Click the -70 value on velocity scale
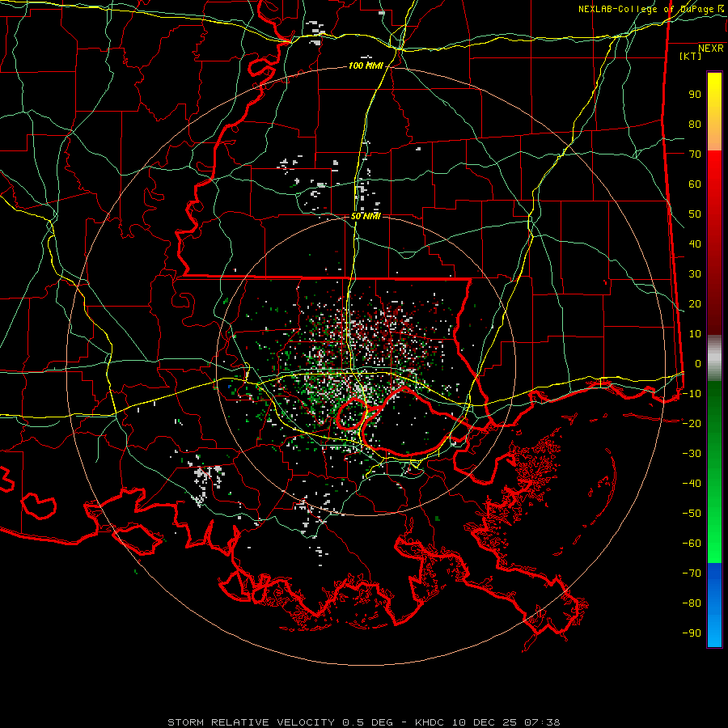The width and height of the screenshot is (728, 728). point(692,574)
